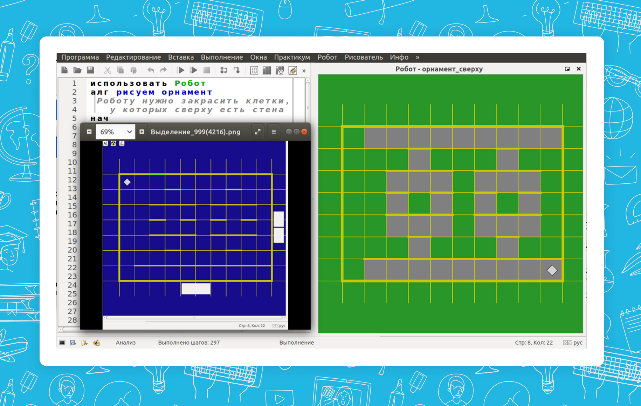
Task: Click the Redo arrow icon
Action: coord(163,71)
